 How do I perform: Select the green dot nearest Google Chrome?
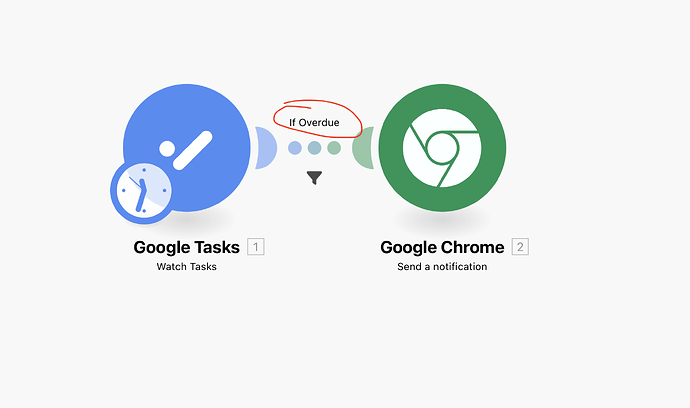tap(334, 148)
